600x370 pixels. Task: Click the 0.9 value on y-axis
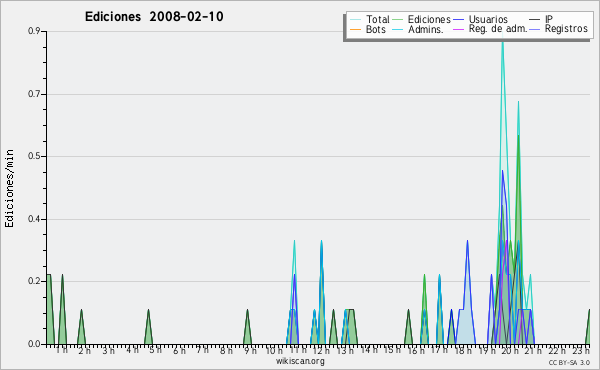[34, 31]
